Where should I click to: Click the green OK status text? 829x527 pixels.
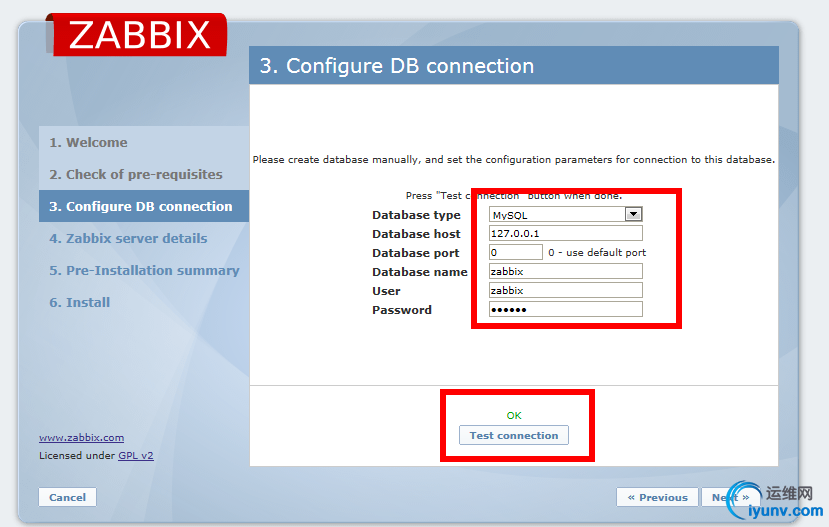pyautogui.click(x=514, y=415)
